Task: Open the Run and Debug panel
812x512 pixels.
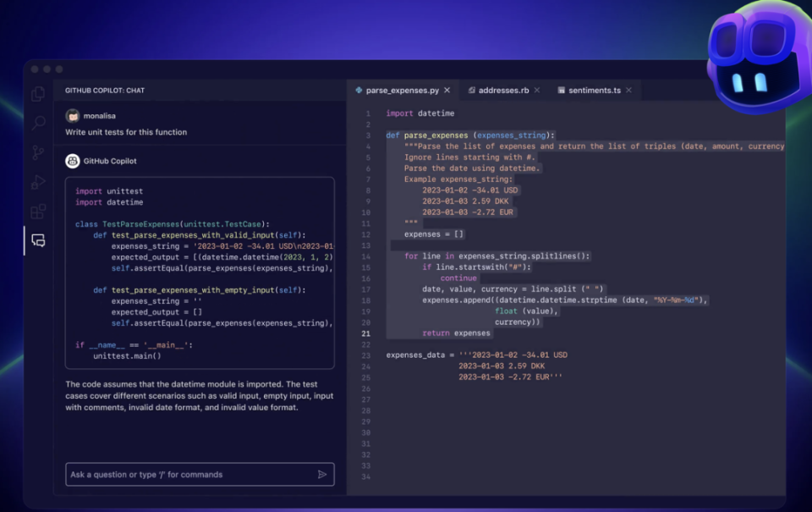Action: click(37, 180)
